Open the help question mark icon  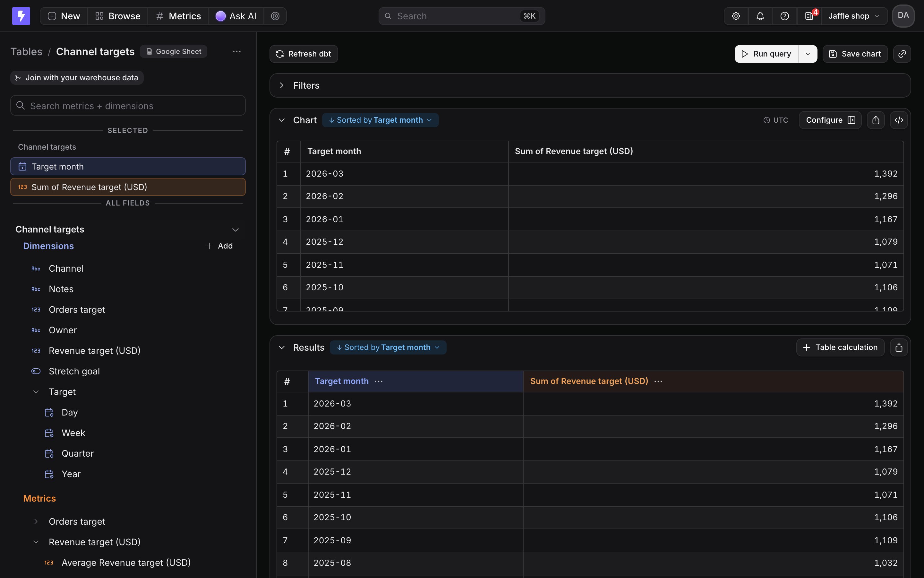click(x=785, y=16)
